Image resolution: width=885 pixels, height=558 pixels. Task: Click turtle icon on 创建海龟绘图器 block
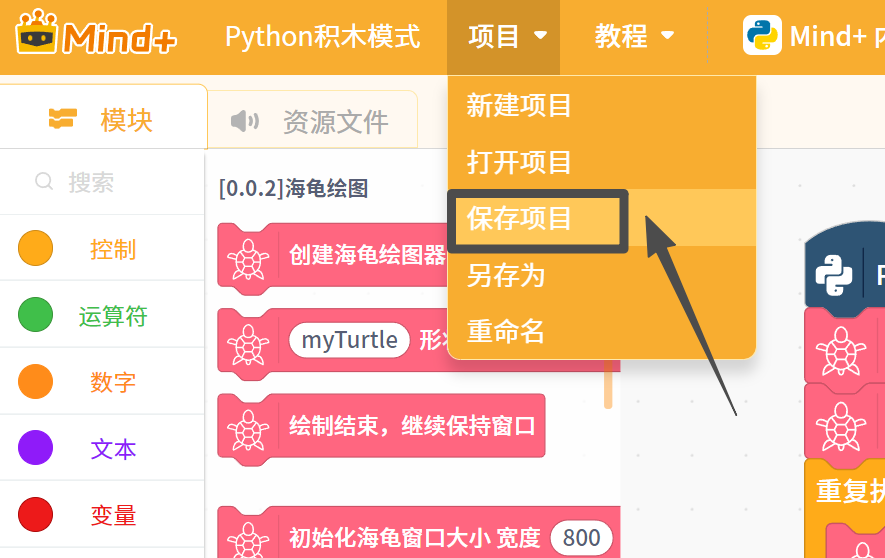pos(248,260)
